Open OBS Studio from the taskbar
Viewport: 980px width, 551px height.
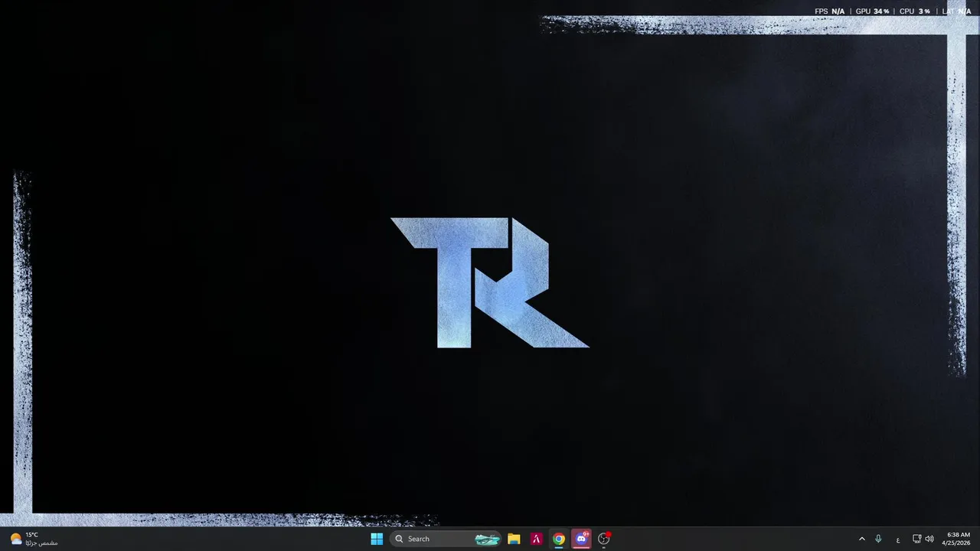(604, 539)
